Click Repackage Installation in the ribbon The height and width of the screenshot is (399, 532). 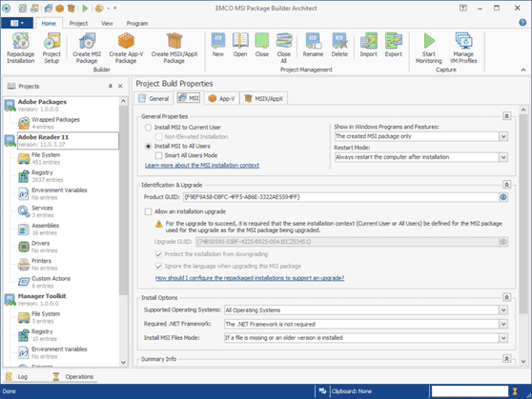(x=21, y=49)
